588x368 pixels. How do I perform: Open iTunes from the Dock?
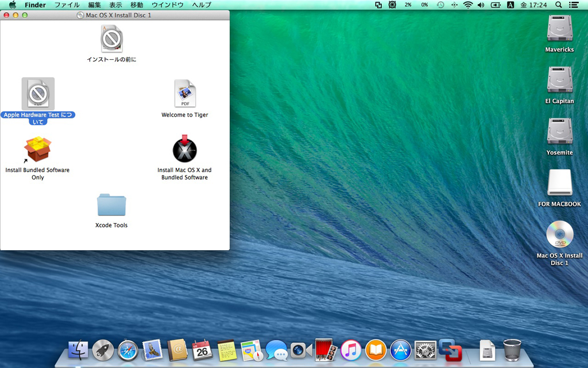click(x=351, y=350)
